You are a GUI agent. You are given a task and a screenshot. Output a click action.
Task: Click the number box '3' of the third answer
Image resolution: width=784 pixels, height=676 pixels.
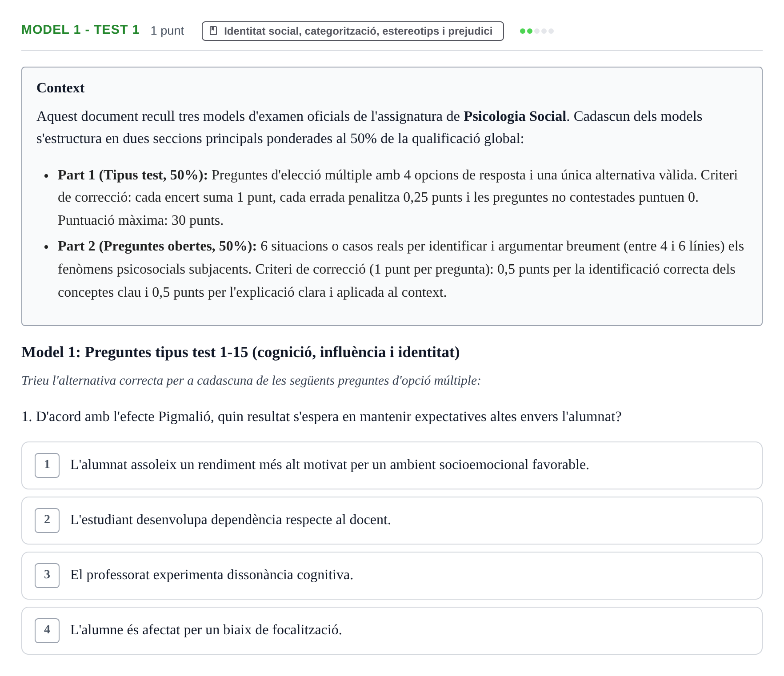pos(47,576)
